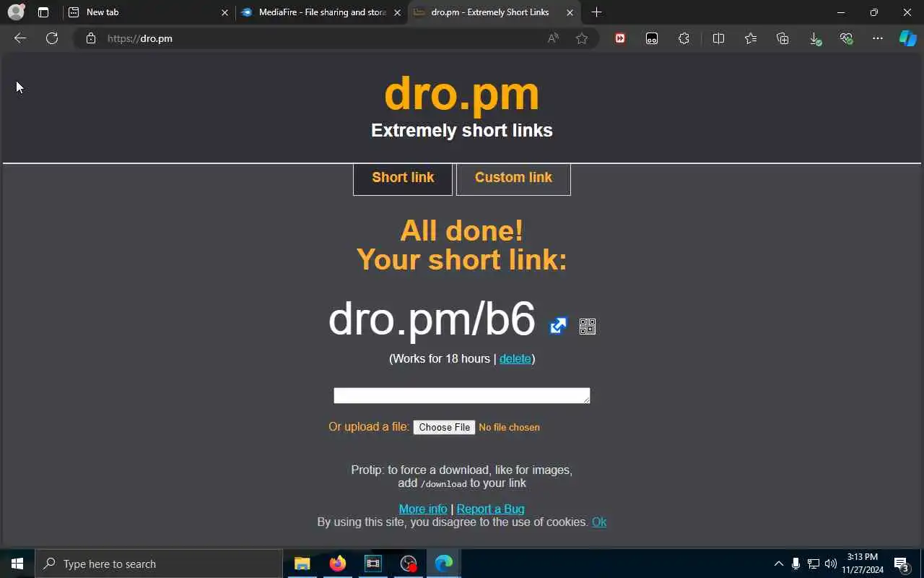Open Collections icon
Image resolution: width=924 pixels, height=578 pixels.
coord(783,38)
